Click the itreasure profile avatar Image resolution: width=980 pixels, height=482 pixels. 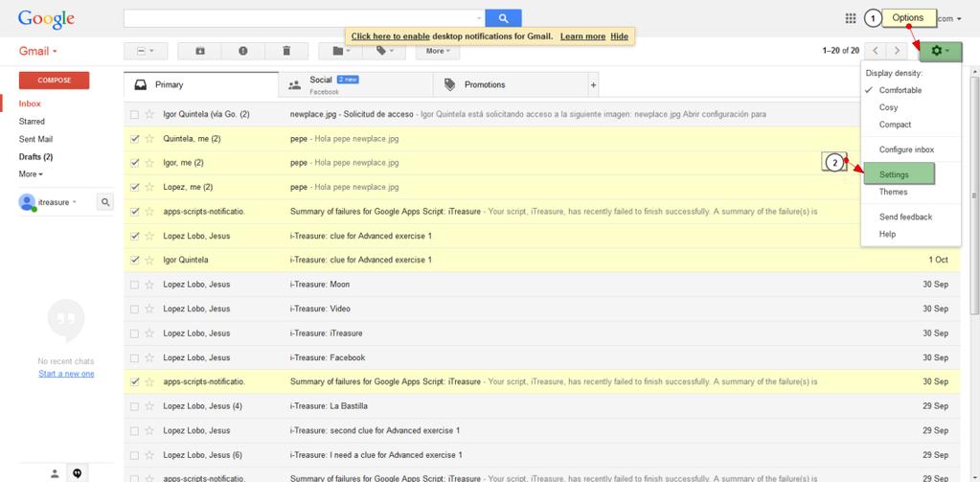pos(27,202)
